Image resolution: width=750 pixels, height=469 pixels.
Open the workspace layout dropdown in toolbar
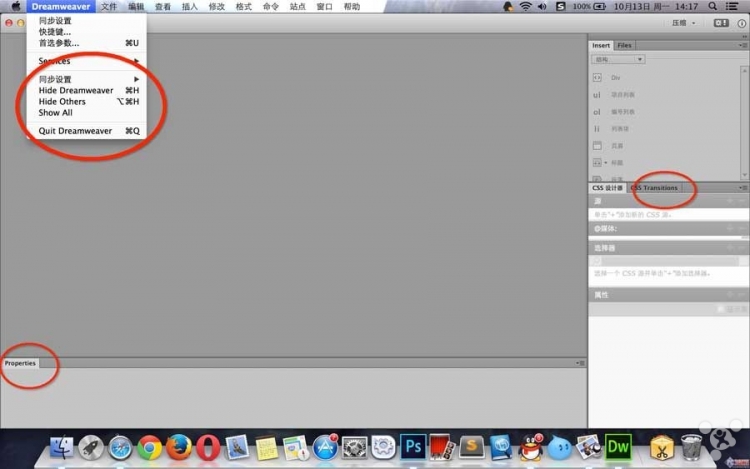[x=683, y=22]
